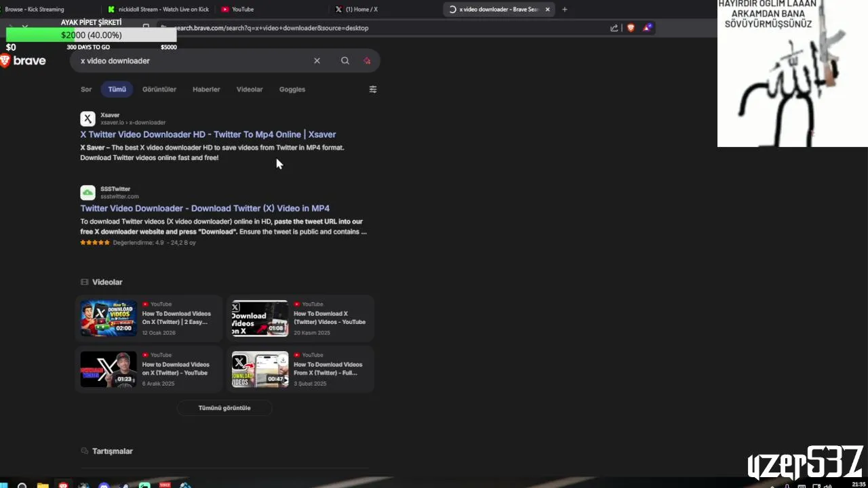Image resolution: width=868 pixels, height=488 pixels.
Task: Switch to the Home / X tab
Action: click(x=385, y=9)
